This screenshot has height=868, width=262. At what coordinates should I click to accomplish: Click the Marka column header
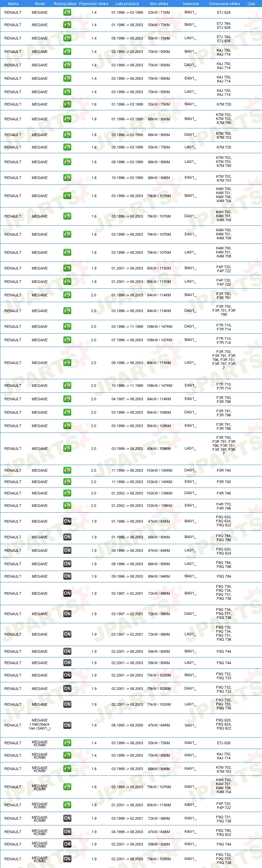pos(13,4)
